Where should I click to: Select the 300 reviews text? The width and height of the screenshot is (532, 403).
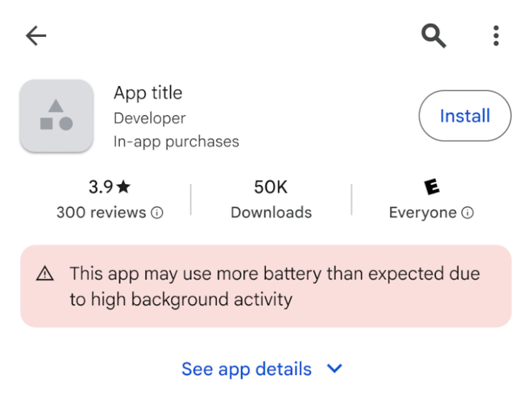(101, 213)
